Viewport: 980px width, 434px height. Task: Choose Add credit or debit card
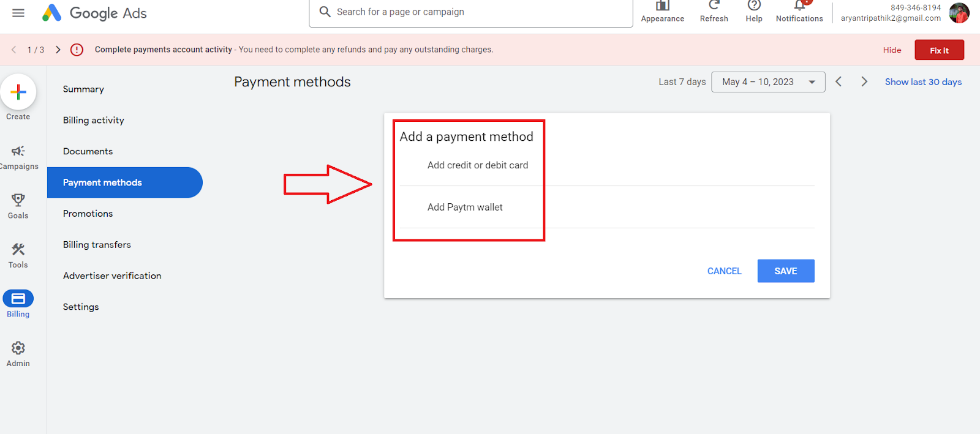click(478, 165)
